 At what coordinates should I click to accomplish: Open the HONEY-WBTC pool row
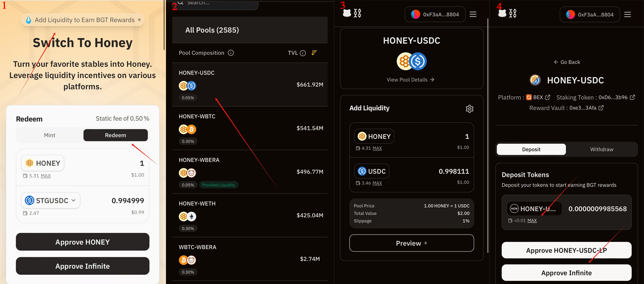click(250, 128)
